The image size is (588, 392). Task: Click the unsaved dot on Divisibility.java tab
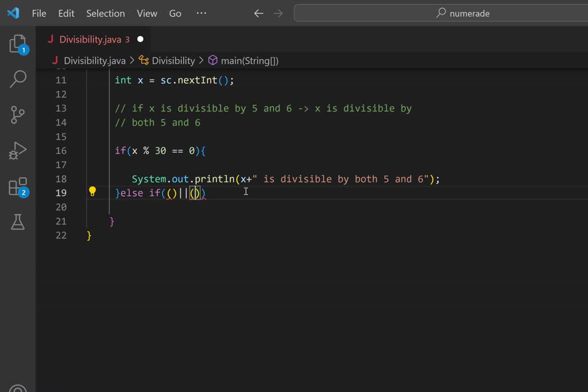[140, 40]
